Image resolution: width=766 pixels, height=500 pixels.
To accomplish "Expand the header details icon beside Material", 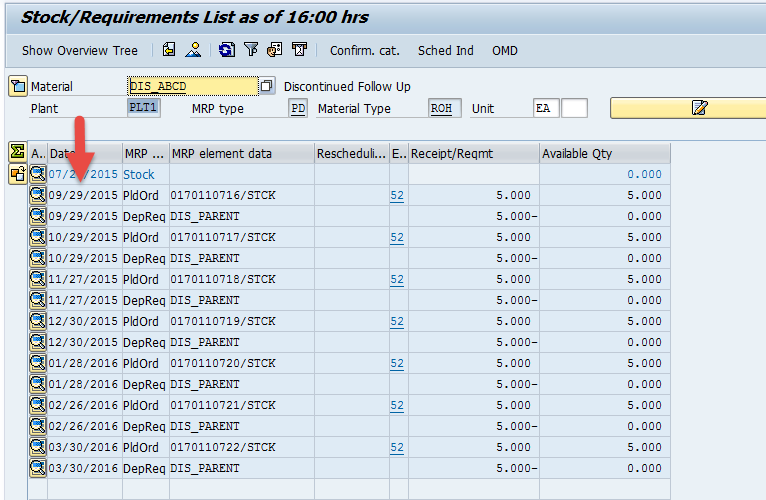I will tap(17, 86).
